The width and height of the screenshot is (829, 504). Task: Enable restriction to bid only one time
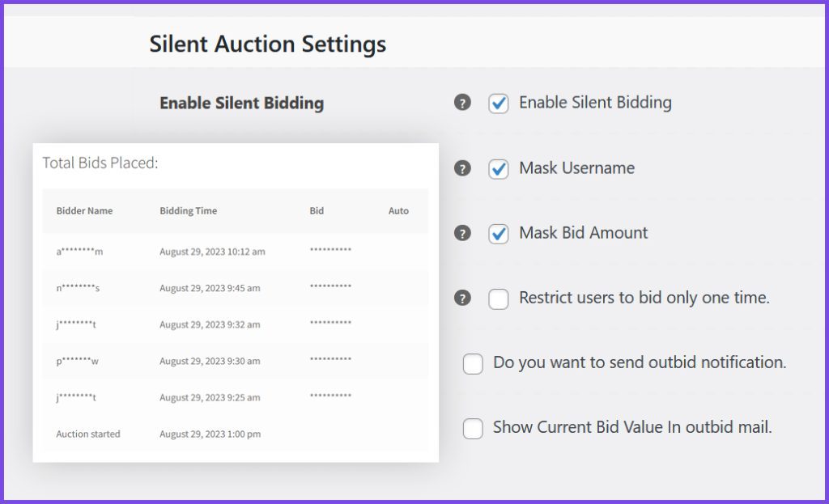499,298
